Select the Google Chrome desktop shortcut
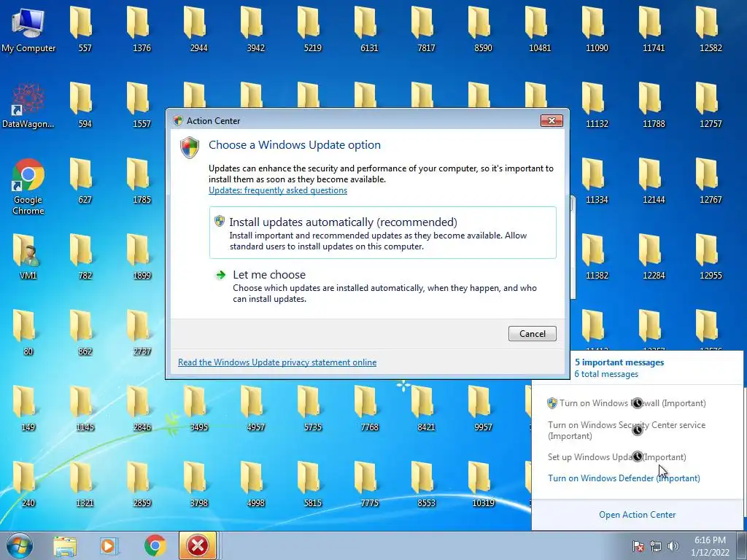Viewport: 747px width, 560px height. (28, 187)
